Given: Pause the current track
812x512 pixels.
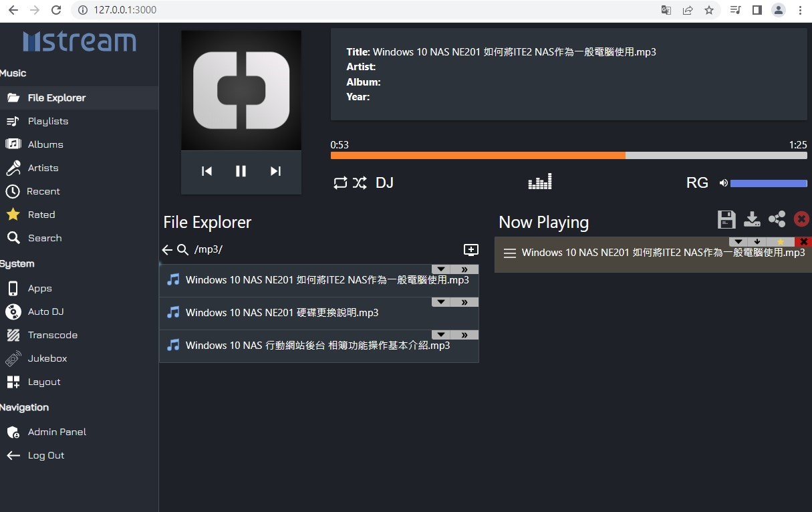Looking at the screenshot, I should point(241,171).
